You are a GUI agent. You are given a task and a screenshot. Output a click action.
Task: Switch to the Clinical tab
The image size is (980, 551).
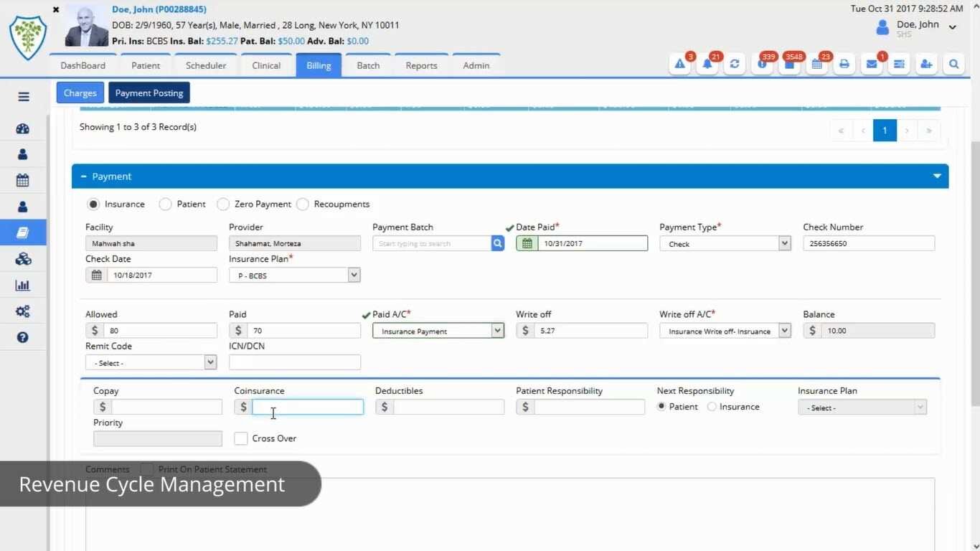point(266,65)
